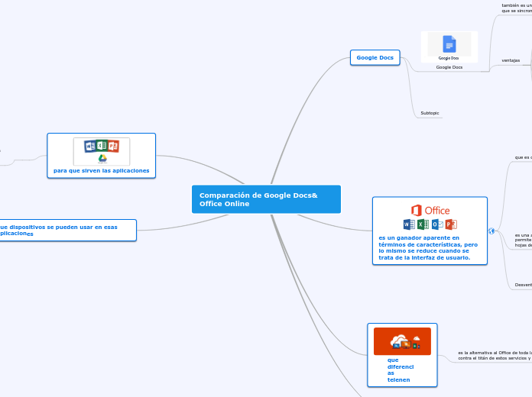Select the 'Google Docs' caption under the thumbnail
Screen dimensions: 532x397
click(x=449, y=67)
